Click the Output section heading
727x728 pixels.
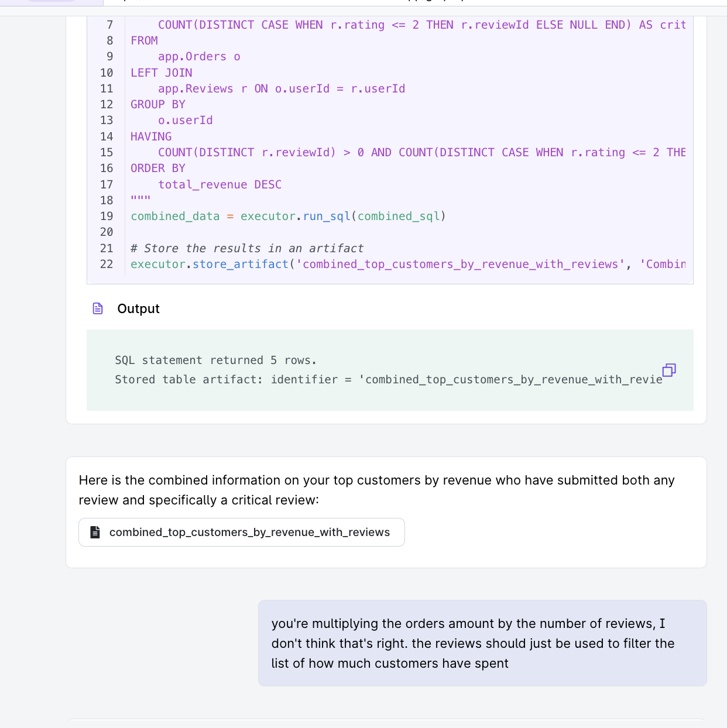pos(138,308)
